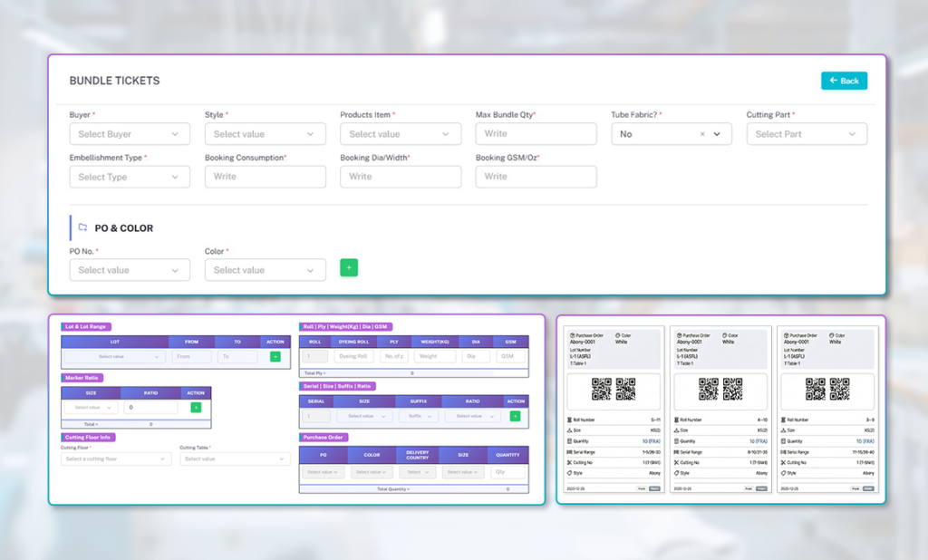Open the Suffix dropdown
Screen dimensions: 928x560
tap(420, 416)
